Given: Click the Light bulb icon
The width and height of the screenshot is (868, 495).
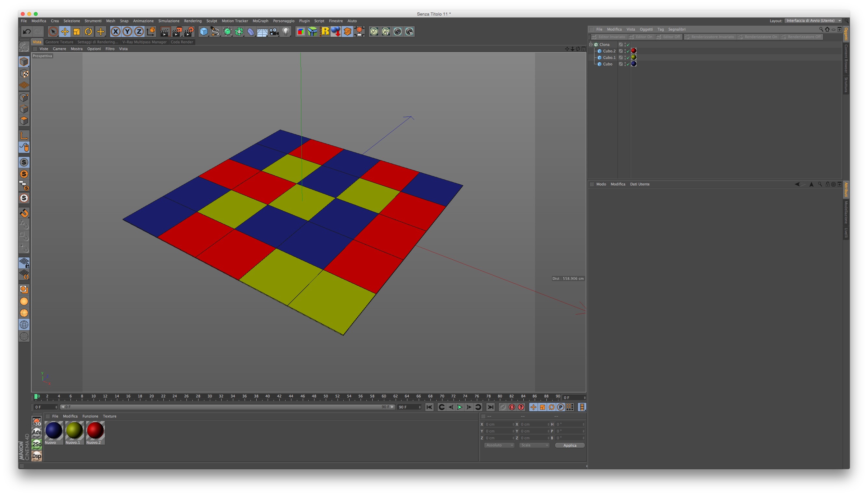Looking at the screenshot, I should coord(286,31).
